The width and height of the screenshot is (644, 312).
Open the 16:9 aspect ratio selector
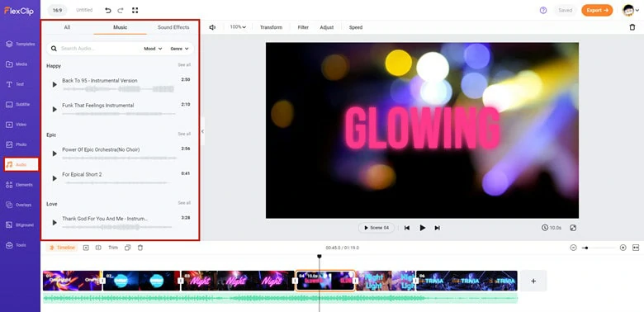pos(57,10)
